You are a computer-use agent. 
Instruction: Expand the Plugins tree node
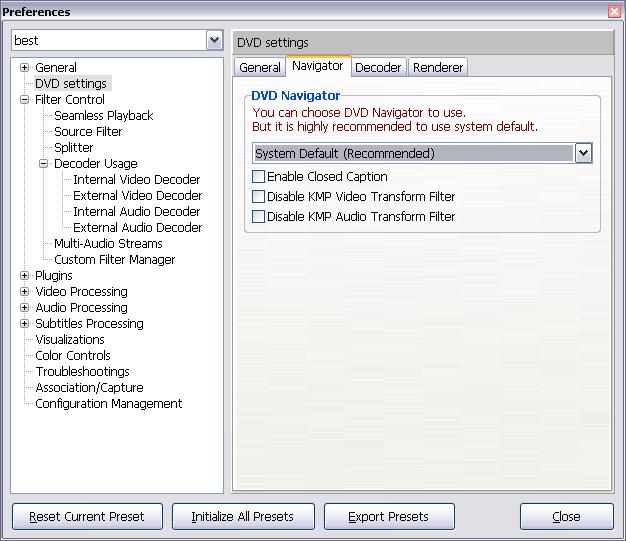(25, 276)
